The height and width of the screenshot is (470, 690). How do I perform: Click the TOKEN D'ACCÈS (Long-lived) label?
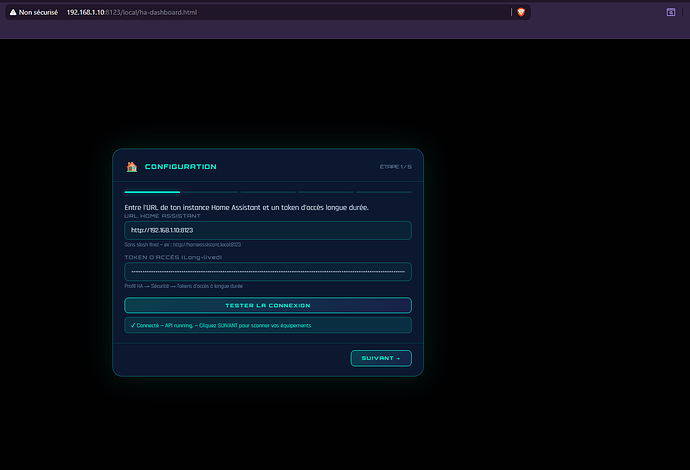point(173,257)
